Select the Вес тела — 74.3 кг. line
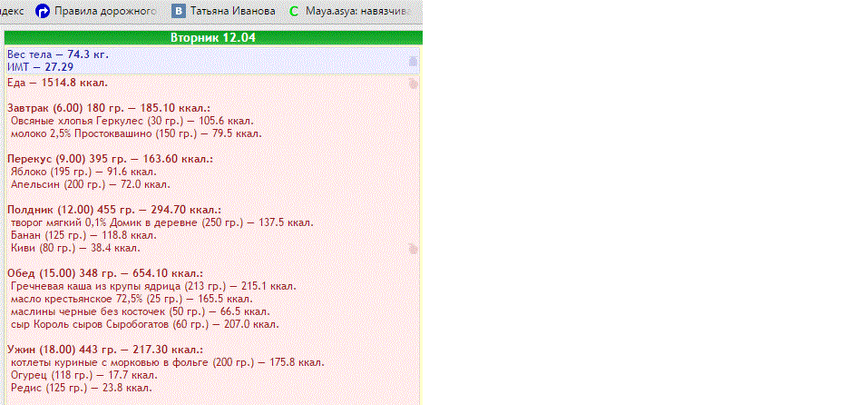Screen dimensions: 868x405 [x=58, y=54]
